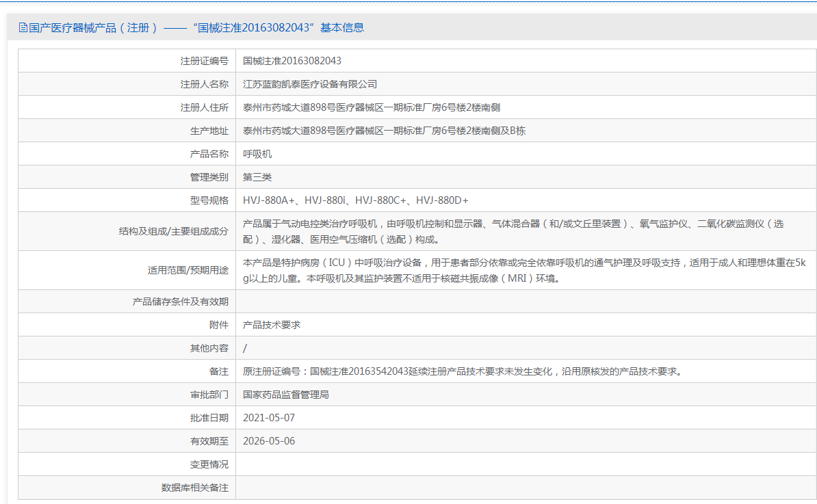Select the date 2021-05-07
Viewport: 817px width, 504px height.
(x=269, y=418)
